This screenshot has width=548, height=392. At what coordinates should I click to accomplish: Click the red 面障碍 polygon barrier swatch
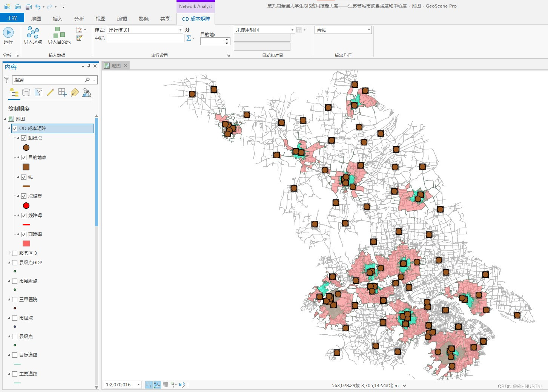[x=26, y=243]
